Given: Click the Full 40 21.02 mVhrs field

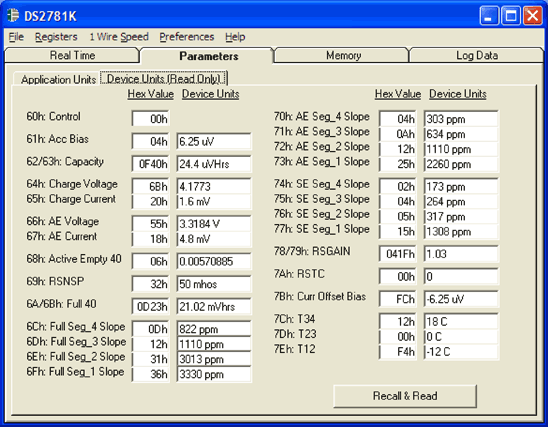Looking at the screenshot, I should 214,306.
